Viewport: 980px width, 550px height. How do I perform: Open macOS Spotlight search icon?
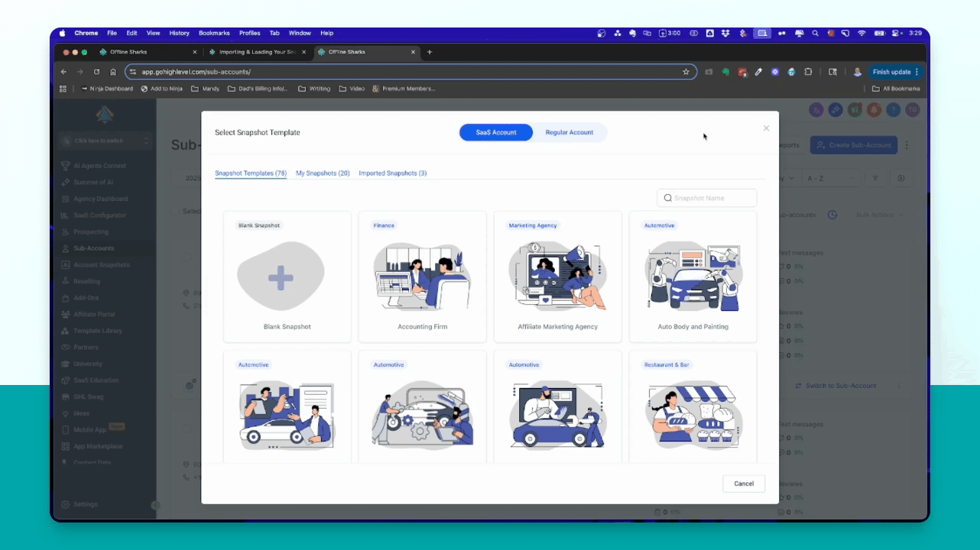816,34
